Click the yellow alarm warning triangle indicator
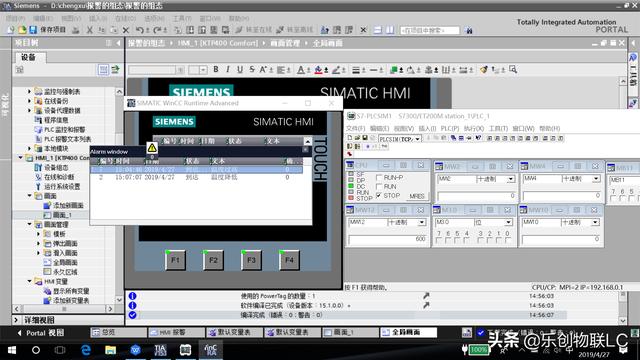Screen dimensions: 640x360 [152, 147]
